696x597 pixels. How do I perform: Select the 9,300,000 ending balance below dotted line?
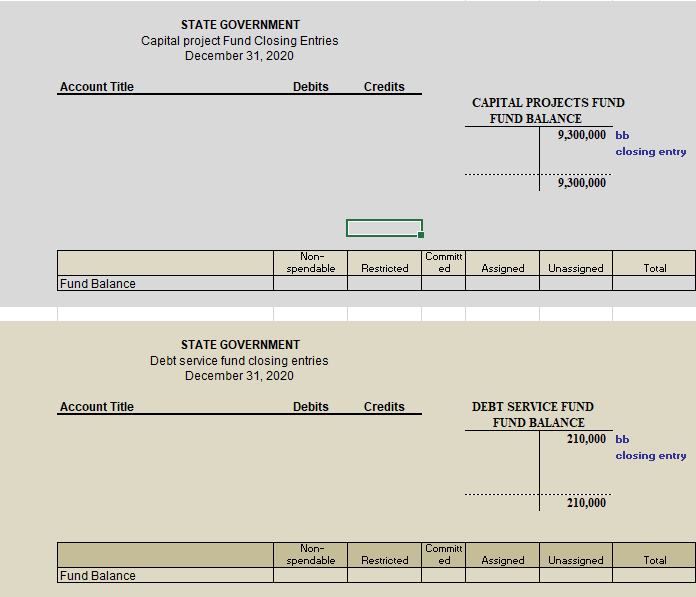[x=582, y=183]
